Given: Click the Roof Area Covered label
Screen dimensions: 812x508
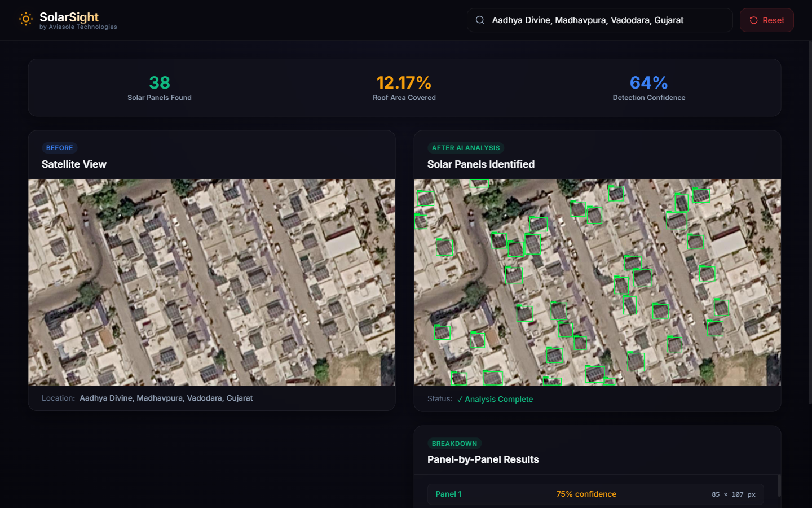Looking at the screenshot, I should pyautogui.click(x=404, y=98).
